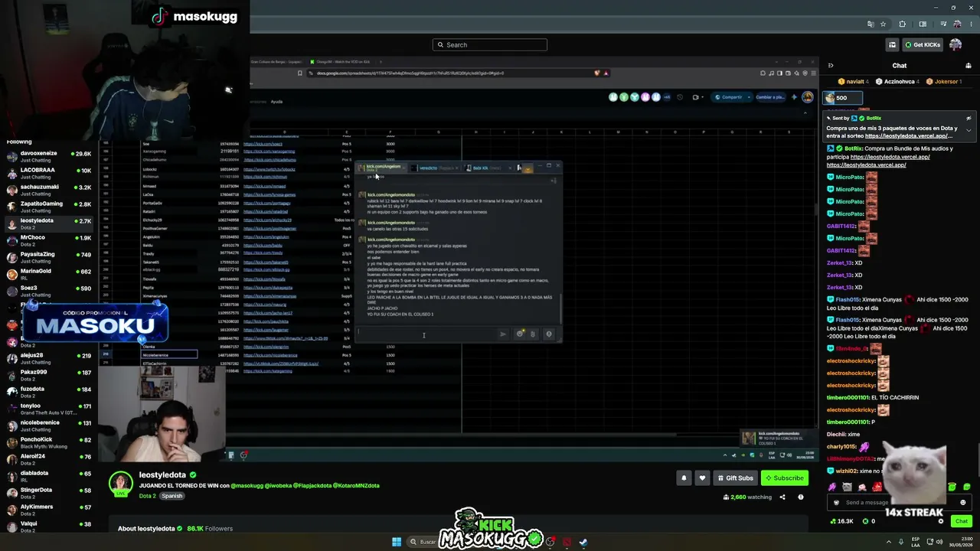Screen dimensions: 980x551
Task: Open the Chrome three-dot menu
Action: point(971,24)
